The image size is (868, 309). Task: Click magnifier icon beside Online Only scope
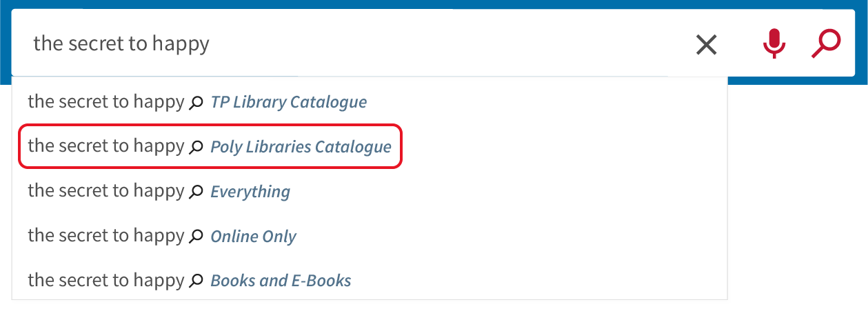pos(196,237)
